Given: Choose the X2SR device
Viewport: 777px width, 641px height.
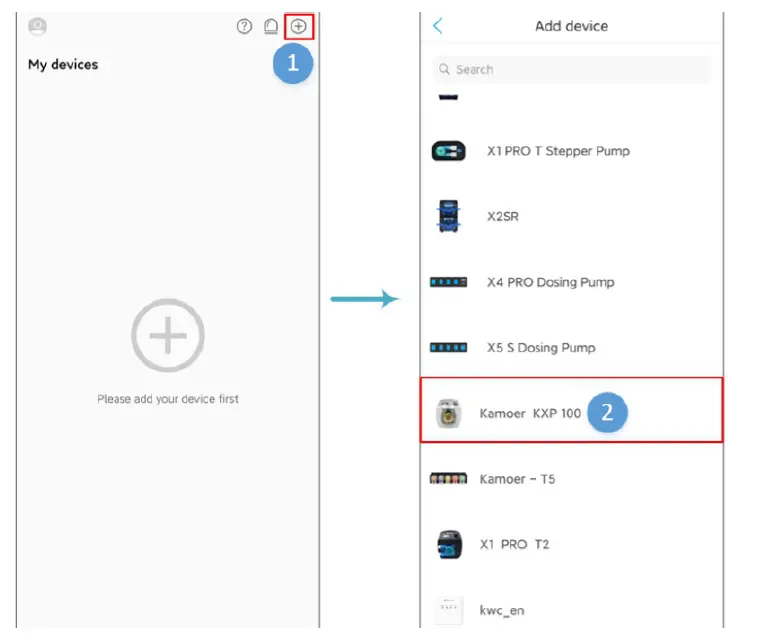Looking at the screenshot, I should (572, 216).
